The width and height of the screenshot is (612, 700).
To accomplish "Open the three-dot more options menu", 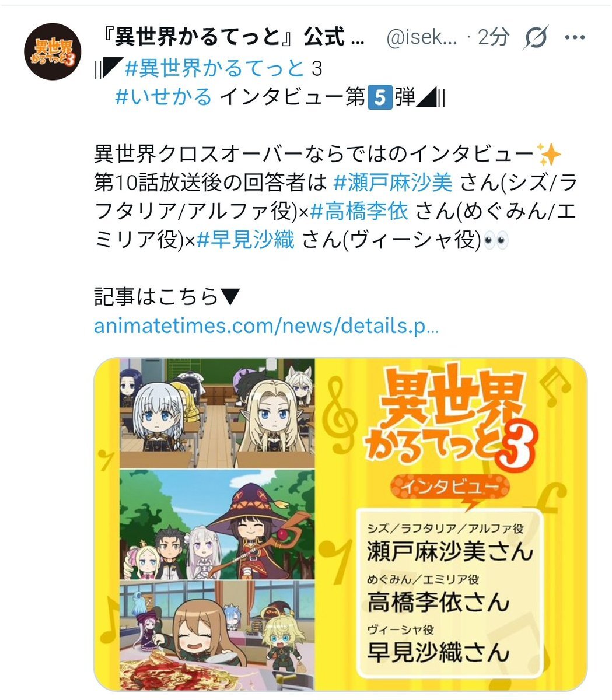I will tap(575, 39).
